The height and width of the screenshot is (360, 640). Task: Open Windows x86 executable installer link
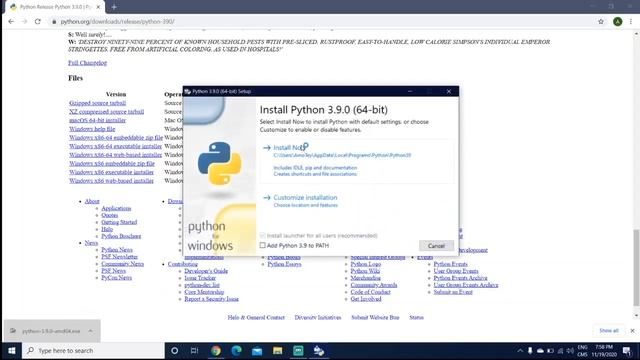111,172
